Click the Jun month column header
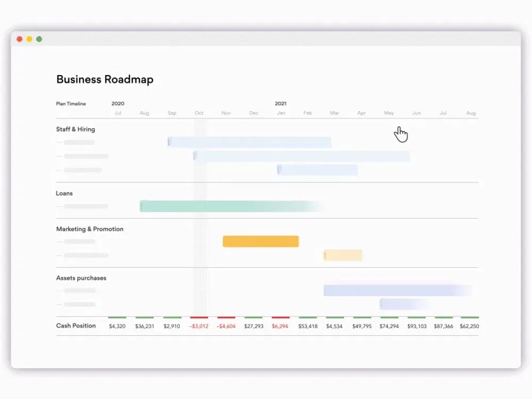532x399 pixels. click(x=417, y=113)
